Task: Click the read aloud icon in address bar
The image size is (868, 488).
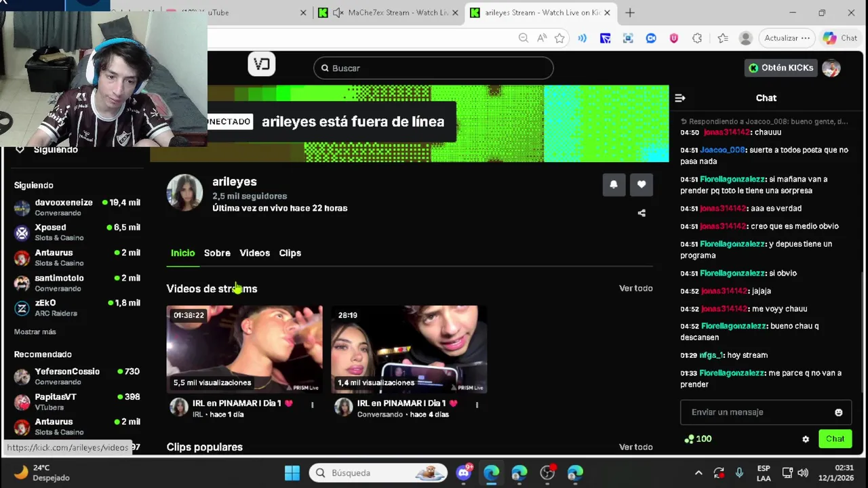Action: [541, 38]
